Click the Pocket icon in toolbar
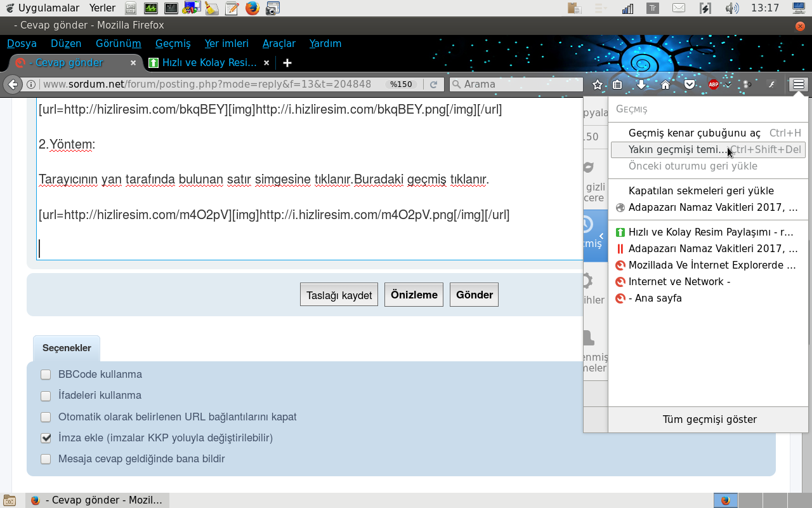 click(x=690, y=84)
